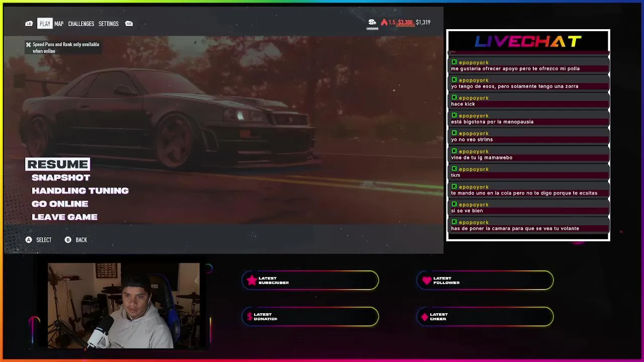Click badge icon of 'yo tengo de esos' message
The width and height of the screenshot is (644, 362).
click(454, 80)
